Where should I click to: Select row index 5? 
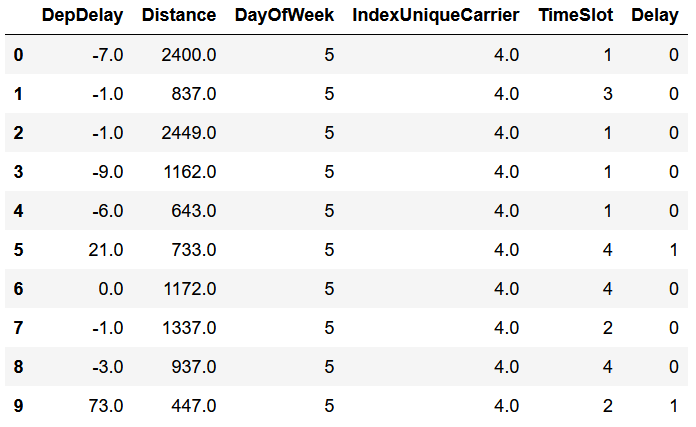18,250
